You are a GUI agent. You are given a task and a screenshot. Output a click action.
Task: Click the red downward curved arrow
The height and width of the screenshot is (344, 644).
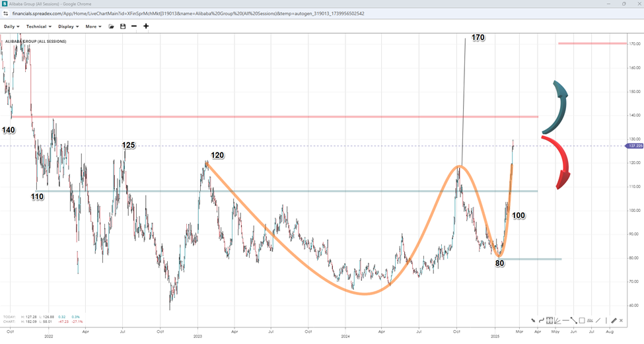coord(557,160)
